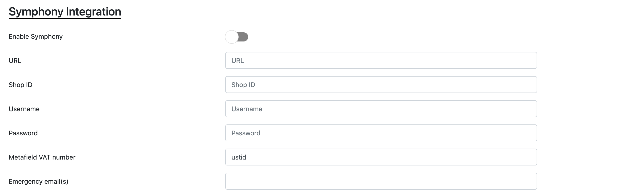The width and height of the screenshot is (644, 196).
Task: Click the Enable Symphony label
Action: (35, 36)
